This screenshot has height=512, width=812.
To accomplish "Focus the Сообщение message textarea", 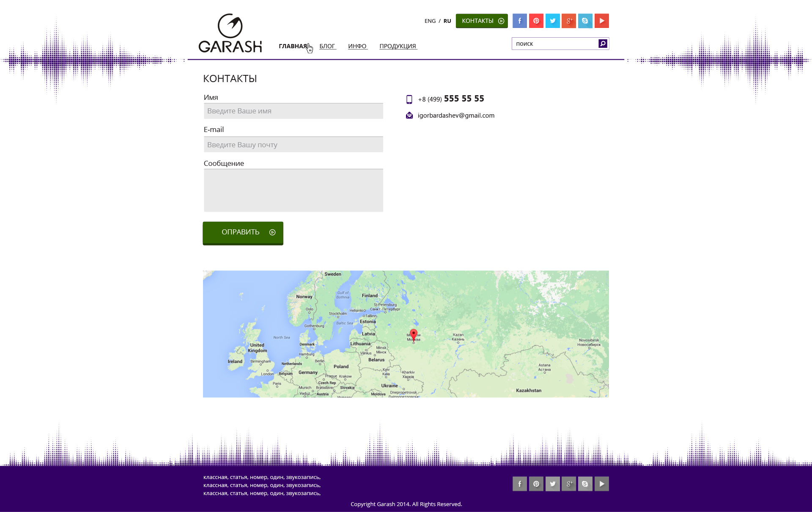I will coord(294,190).
